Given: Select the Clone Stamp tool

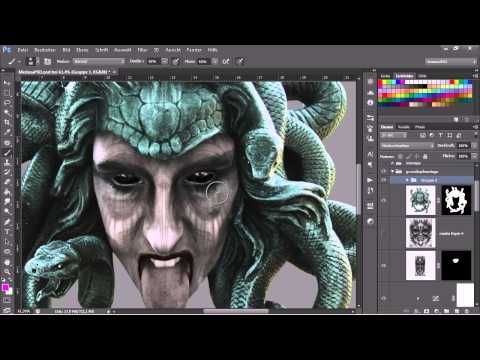Looking at the screenshot, I should [x=7, y=163].
